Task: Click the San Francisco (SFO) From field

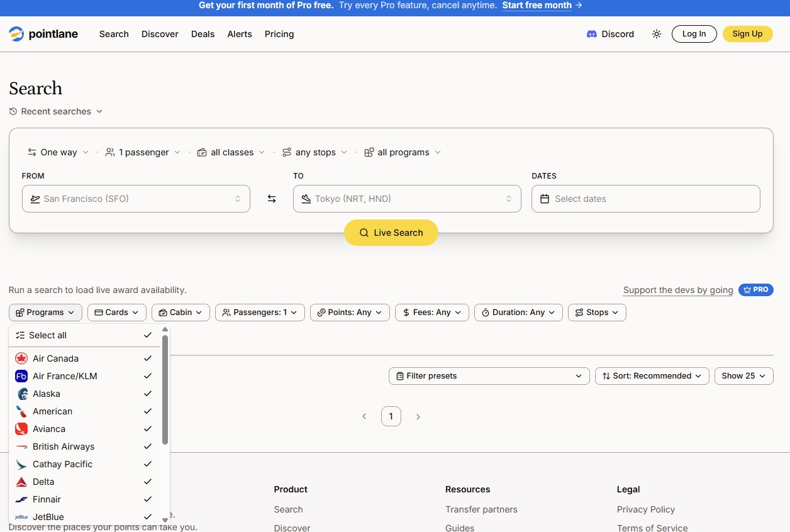Action: coord(136,199)
